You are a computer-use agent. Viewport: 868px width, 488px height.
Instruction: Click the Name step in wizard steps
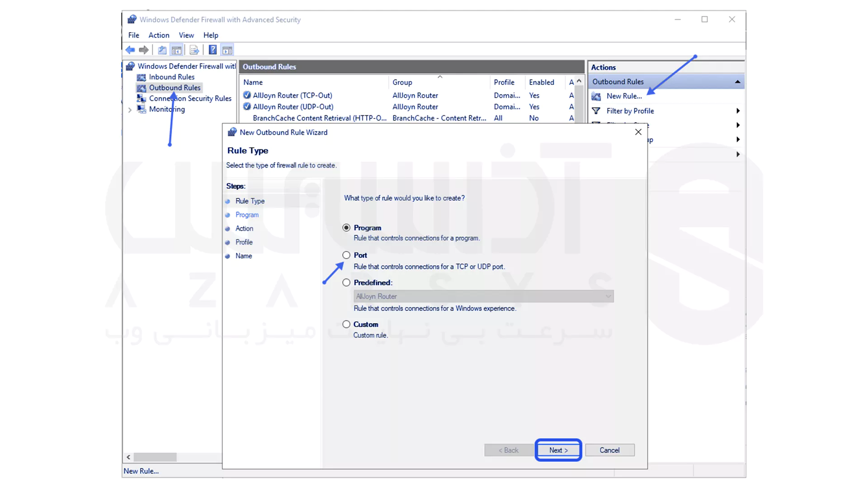[x=244, y=256]
